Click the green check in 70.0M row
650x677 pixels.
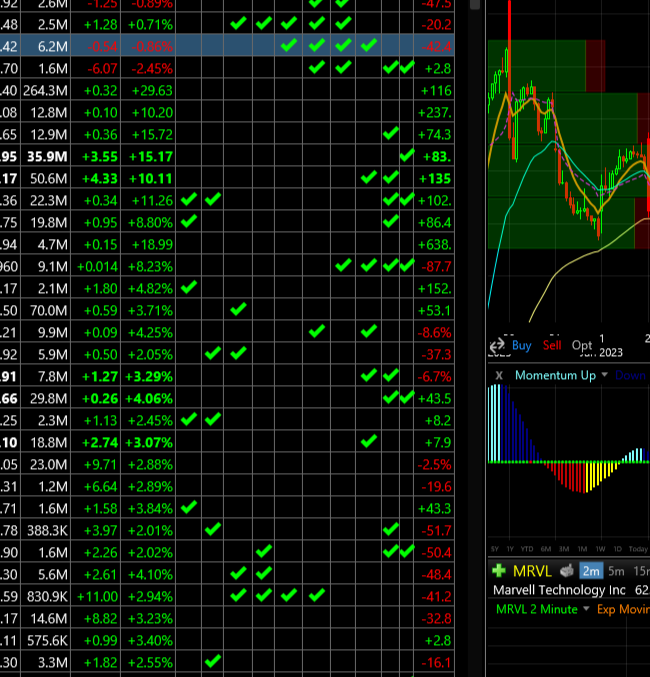pyautogui.click(x=238, y=309)
